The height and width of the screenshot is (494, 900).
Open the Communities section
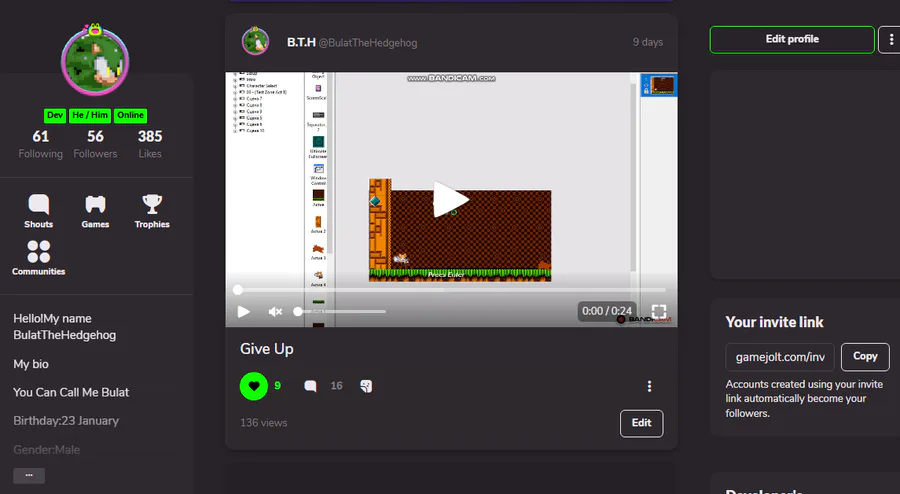(x=38, y=258)
